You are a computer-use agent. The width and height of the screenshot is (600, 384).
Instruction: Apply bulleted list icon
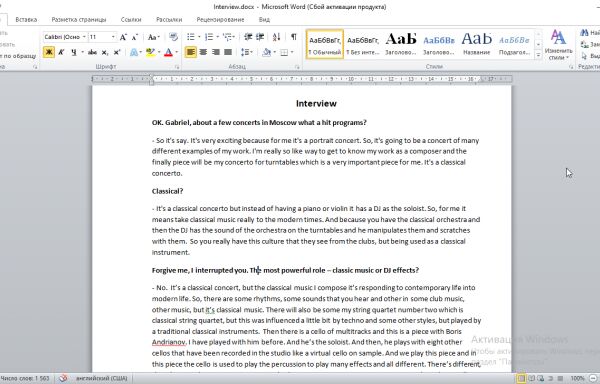(191, 37)
